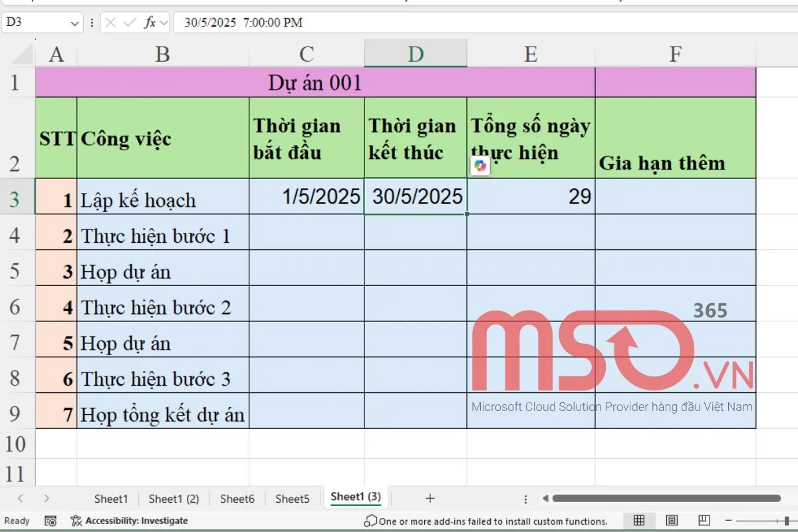Screen dimensions: 798x532
Task: Open the formula bar options ellipsis
Action: point(92,22)
